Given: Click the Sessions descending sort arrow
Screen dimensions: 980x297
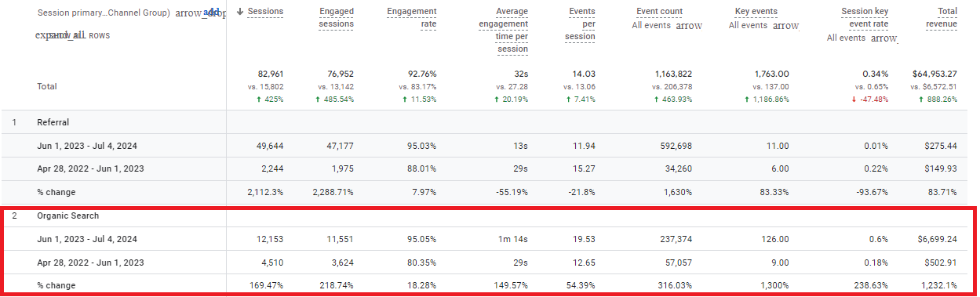Looking at the screenshot, I should [x=240, y=12].
